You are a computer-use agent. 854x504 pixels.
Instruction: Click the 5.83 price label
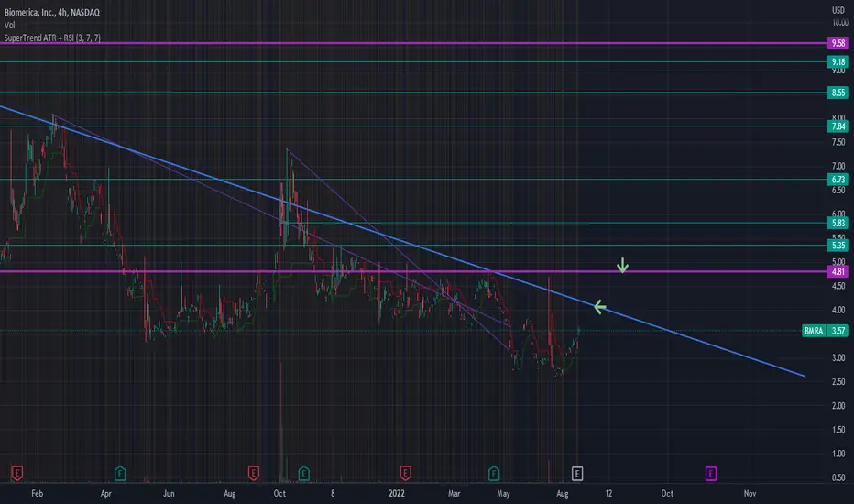tap(838, 223)
